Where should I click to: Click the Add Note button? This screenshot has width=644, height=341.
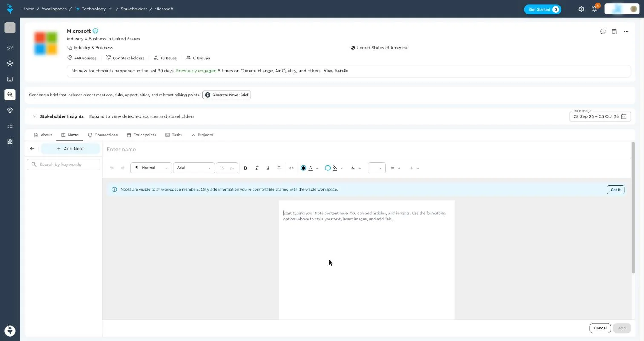[x=70, y=149]
